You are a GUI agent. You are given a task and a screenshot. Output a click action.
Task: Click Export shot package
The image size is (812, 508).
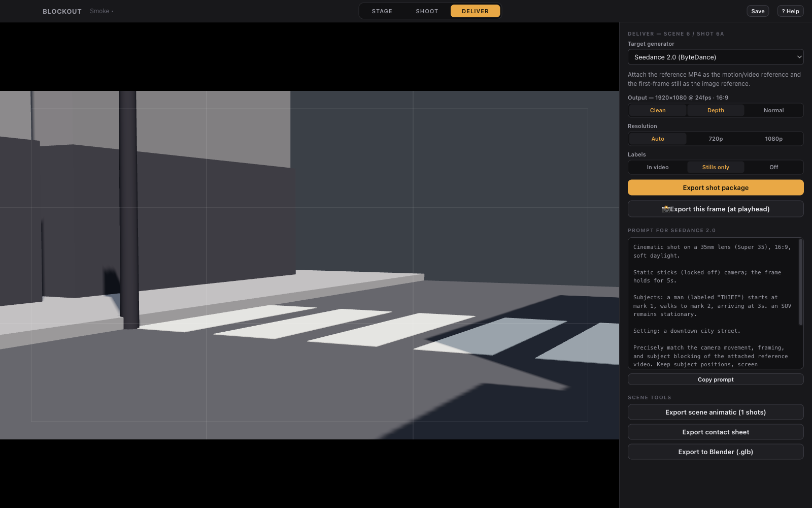click(x=716, y=187)
